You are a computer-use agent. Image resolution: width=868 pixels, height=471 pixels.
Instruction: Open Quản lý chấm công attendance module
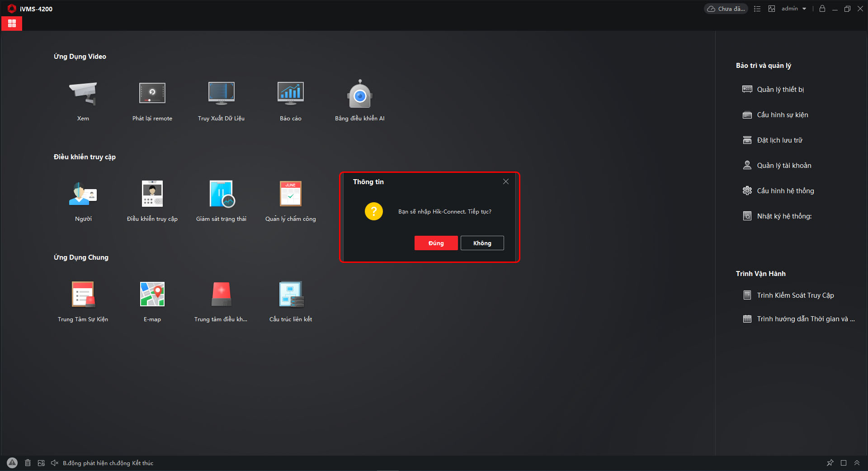point(290,195)
